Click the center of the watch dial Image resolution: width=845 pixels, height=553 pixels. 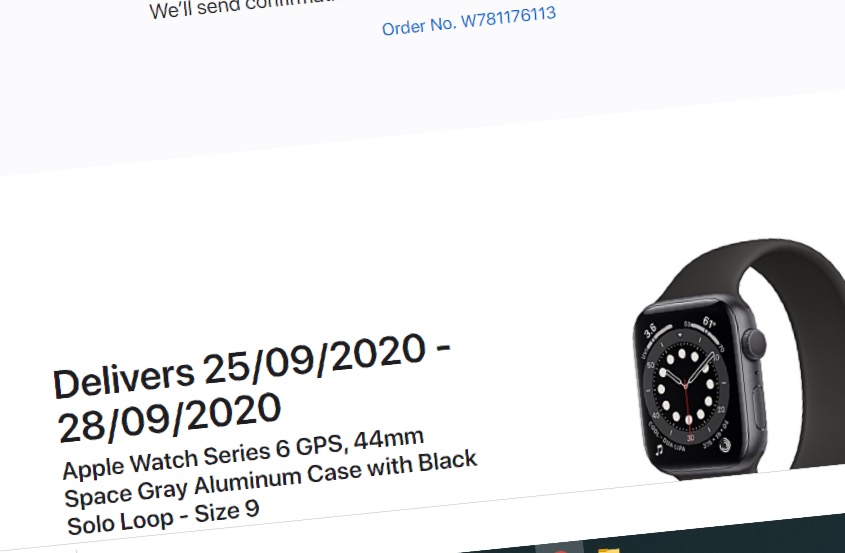(685, 384)
